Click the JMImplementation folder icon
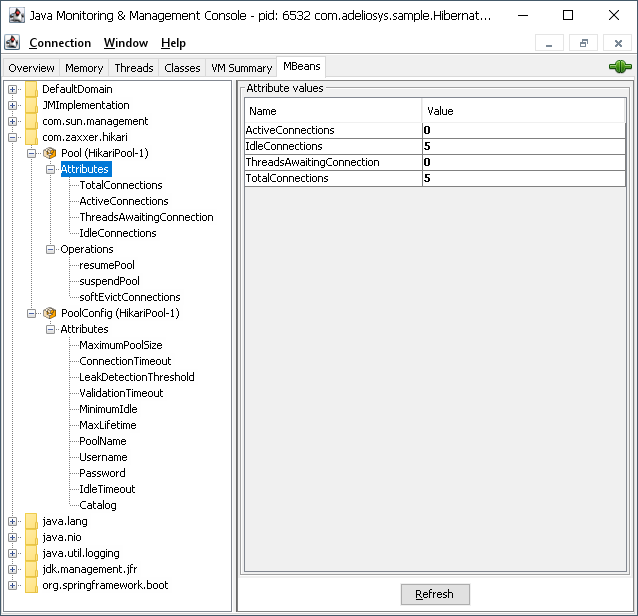This screenshot has height=616, width=638. point(31,105)
